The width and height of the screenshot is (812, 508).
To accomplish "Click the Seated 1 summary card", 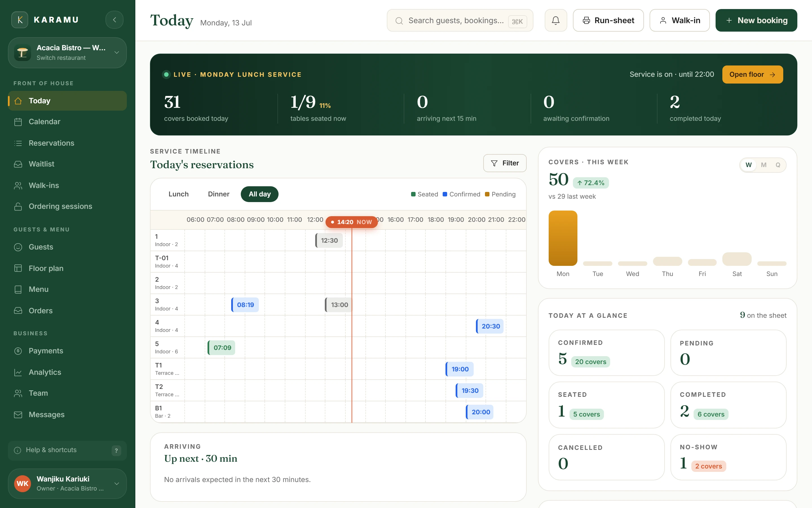I will click(x=606, y=405).
